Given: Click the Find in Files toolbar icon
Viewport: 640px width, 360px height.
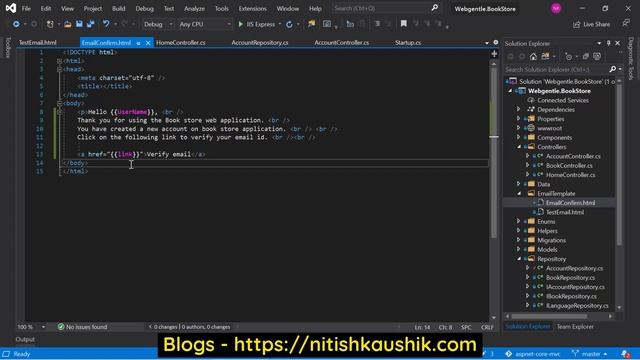Looking at the screenshot, I should (312, 24).
